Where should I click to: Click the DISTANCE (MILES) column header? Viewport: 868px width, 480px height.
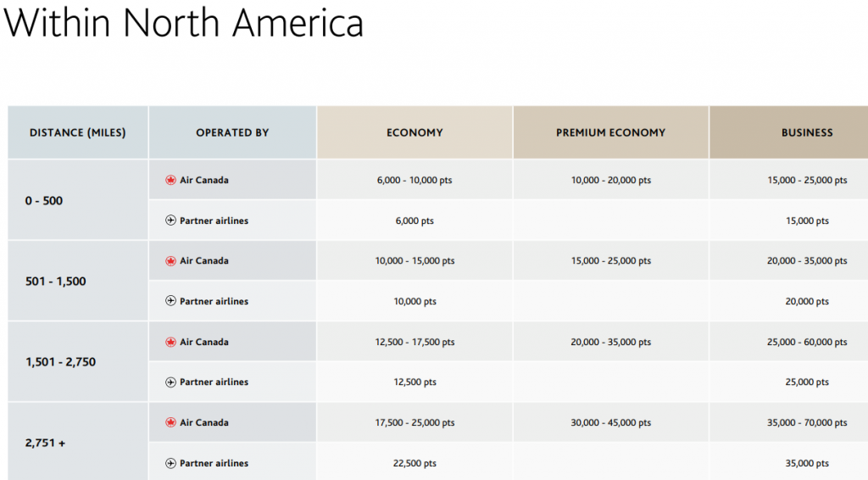[77, 132]
